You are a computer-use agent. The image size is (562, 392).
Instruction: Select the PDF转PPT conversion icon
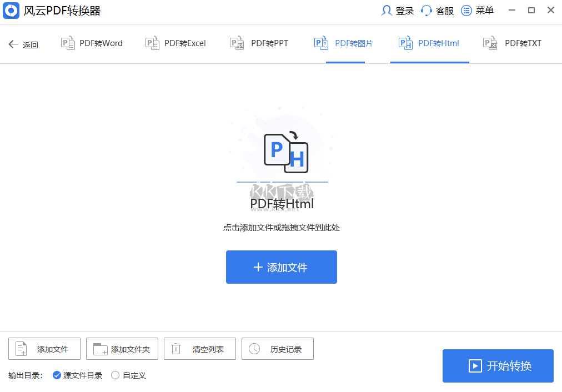tap(236, 43)
